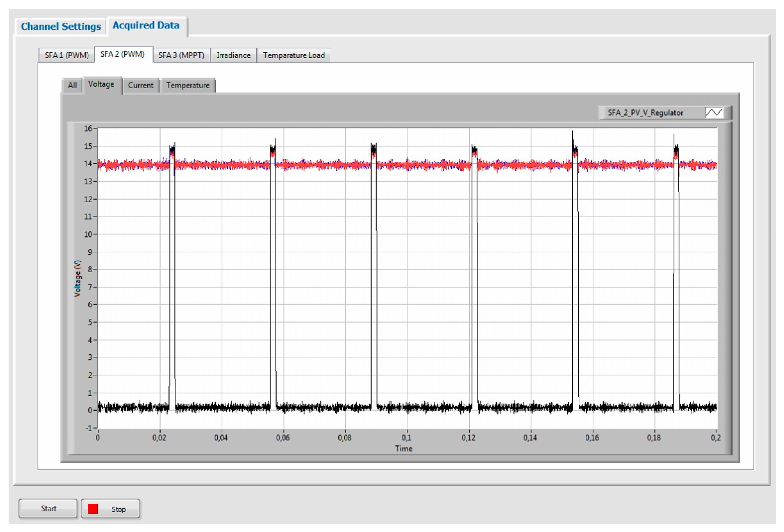Select the SFA 1 (PWM) tab
The width and height of the screenshot is (784, 532).
click(66, 55)
